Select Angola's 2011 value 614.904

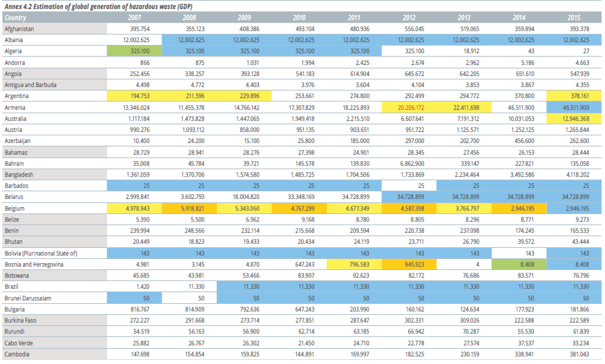point(359,74)
